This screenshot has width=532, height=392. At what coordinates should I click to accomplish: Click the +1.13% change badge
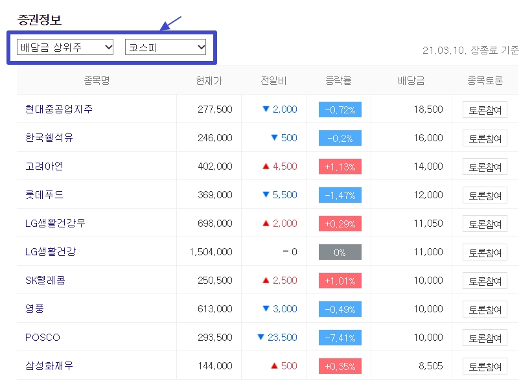(340, 167)
